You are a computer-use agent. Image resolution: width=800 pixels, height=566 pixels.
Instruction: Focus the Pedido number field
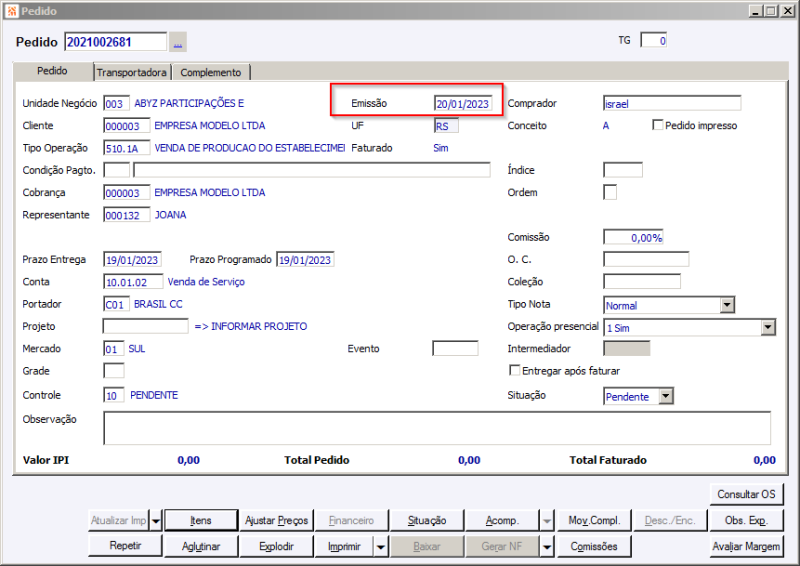[116, 42]
